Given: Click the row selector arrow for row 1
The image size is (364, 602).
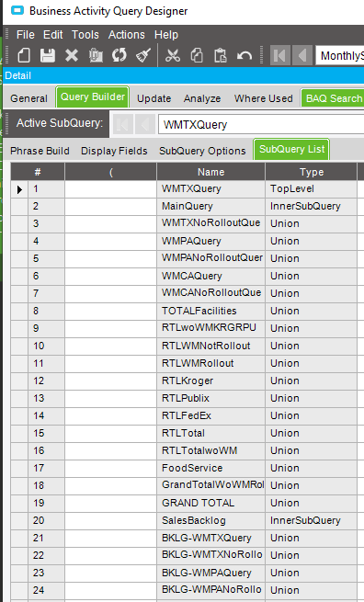Looking at the screenshot, I should [x=19, y=189].
